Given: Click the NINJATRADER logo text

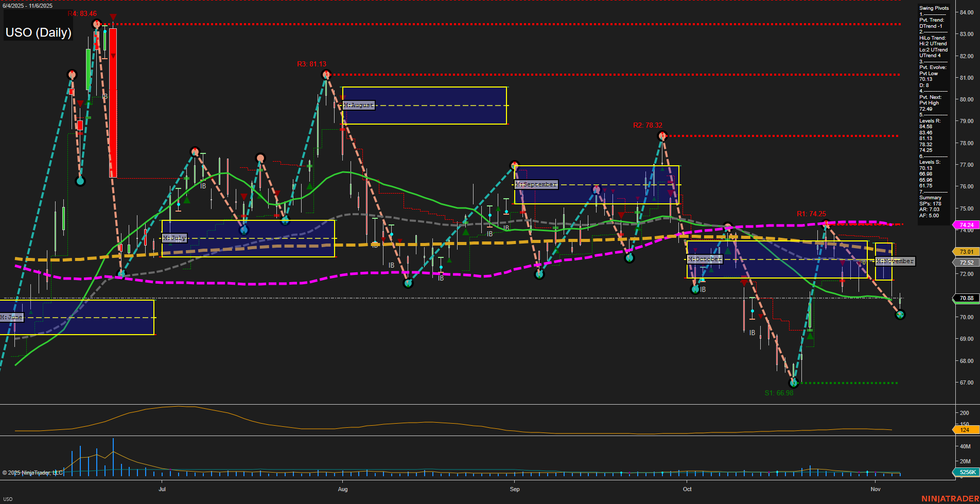Looking at the screenshot, I should tap(950, 498).
